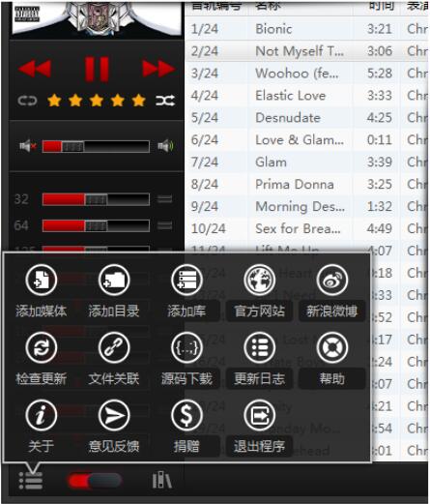Screen dimensions: 430x504
Task: Click the 新浪微博 label button
Action: [x=332, y=311]
